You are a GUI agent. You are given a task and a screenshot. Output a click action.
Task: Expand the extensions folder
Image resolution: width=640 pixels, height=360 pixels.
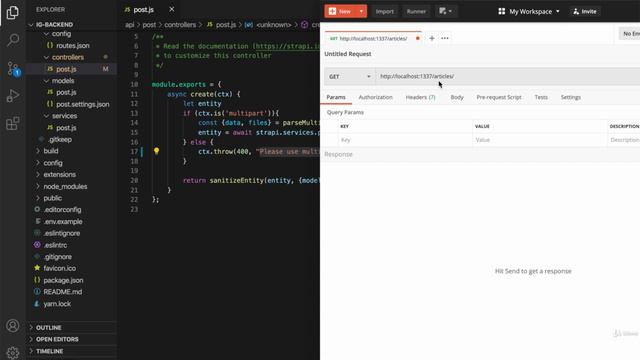[60, 174]
